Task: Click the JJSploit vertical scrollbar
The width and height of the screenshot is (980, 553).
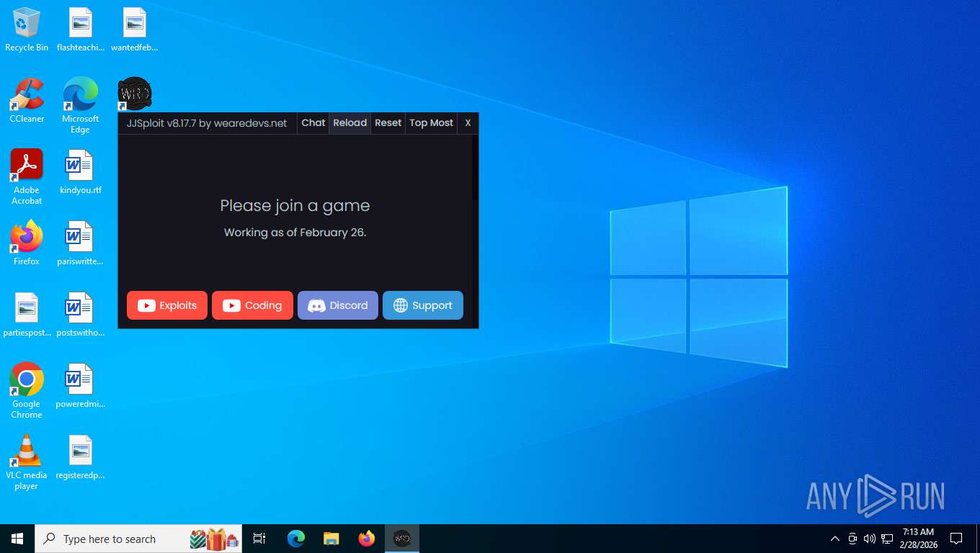Action: click(475, 230)
